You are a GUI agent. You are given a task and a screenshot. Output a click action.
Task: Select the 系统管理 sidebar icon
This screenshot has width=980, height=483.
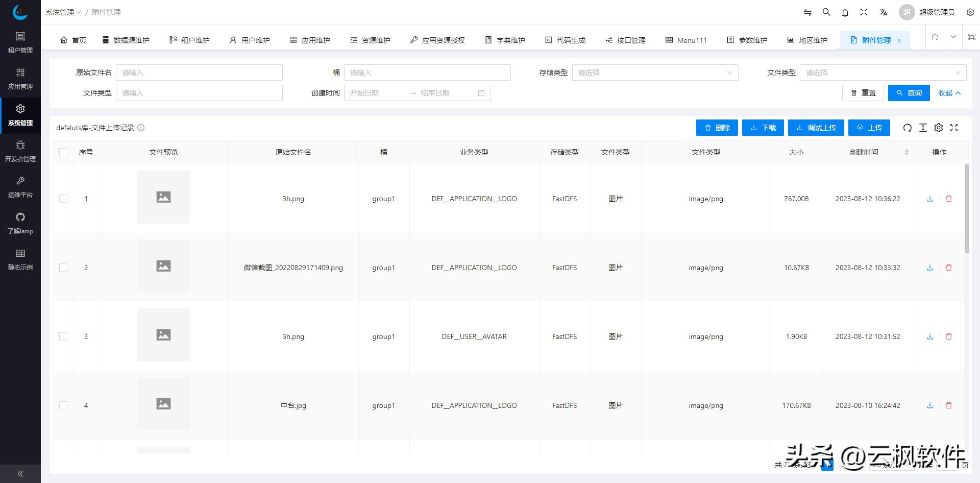[20, 114]
